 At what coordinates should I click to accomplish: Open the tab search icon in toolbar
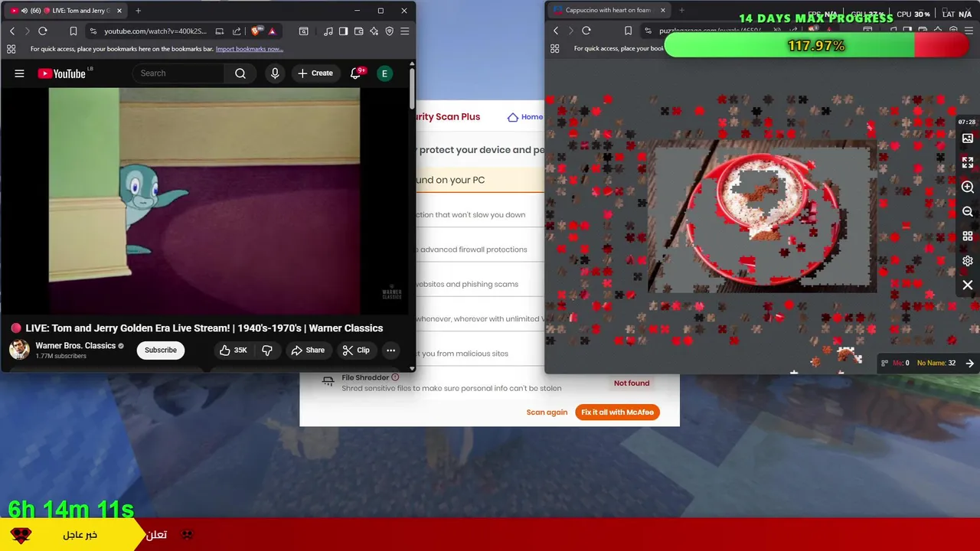point(303,31)
